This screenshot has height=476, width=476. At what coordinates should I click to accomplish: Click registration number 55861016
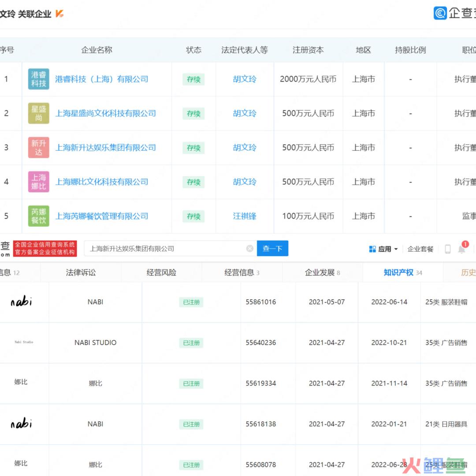pos(261,302)
